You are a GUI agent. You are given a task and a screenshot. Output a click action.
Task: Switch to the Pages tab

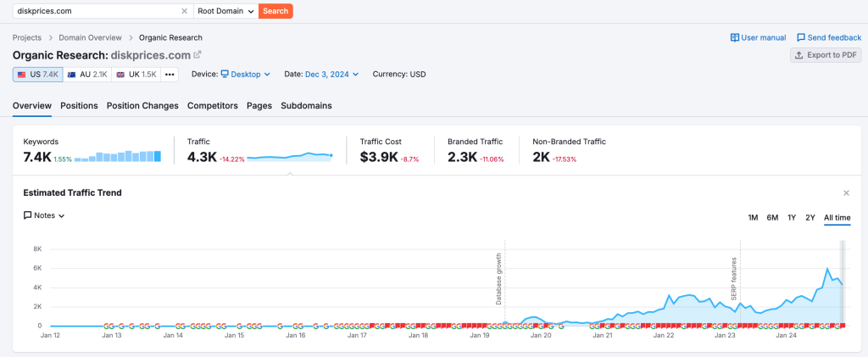(x=259, y=106)
